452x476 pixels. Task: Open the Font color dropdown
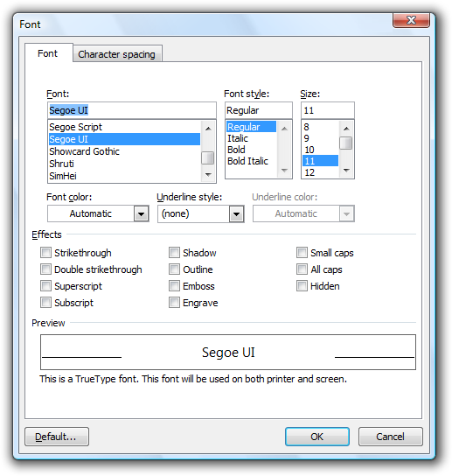tap(141, 213)
